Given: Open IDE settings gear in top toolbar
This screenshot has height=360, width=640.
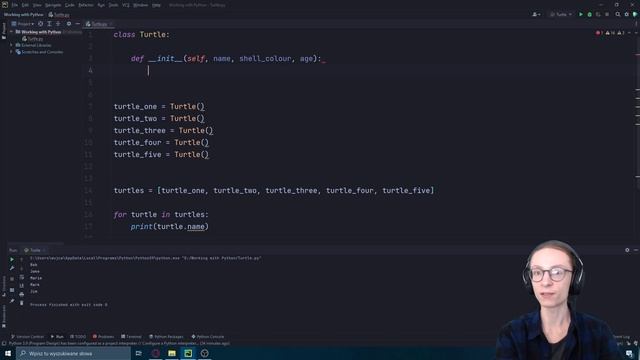Looking at the screenshot, I should click(627, 14).
